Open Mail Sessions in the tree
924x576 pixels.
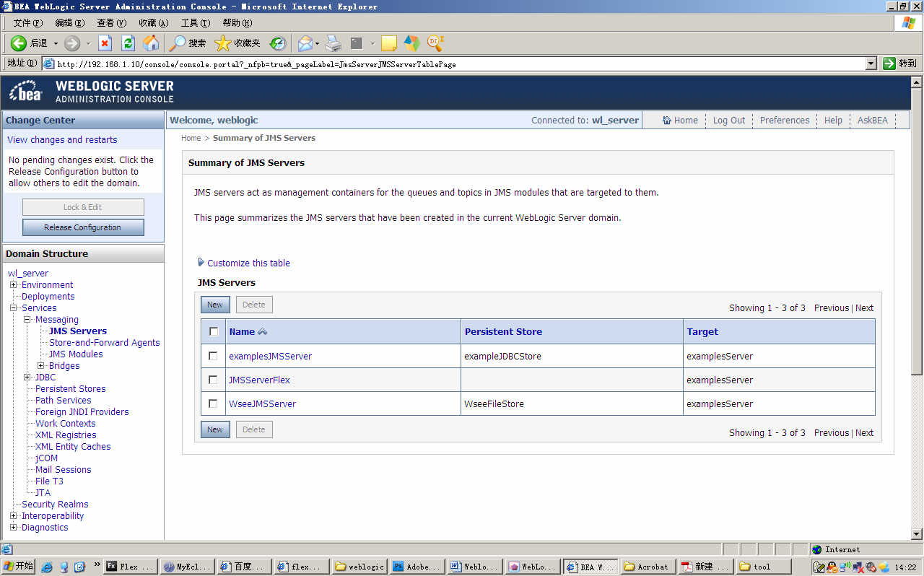(x=64, y=470)
